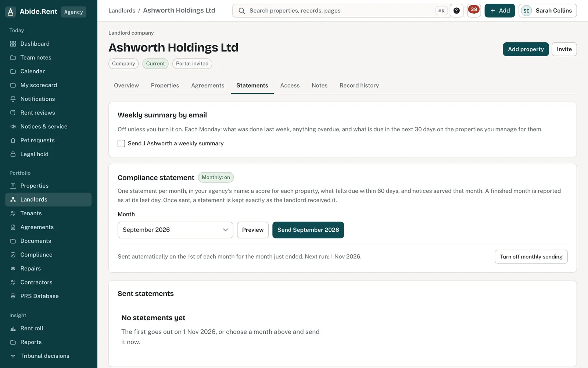Click the Add property button
This screenshot has width=588, height=368.
(526, 49)
